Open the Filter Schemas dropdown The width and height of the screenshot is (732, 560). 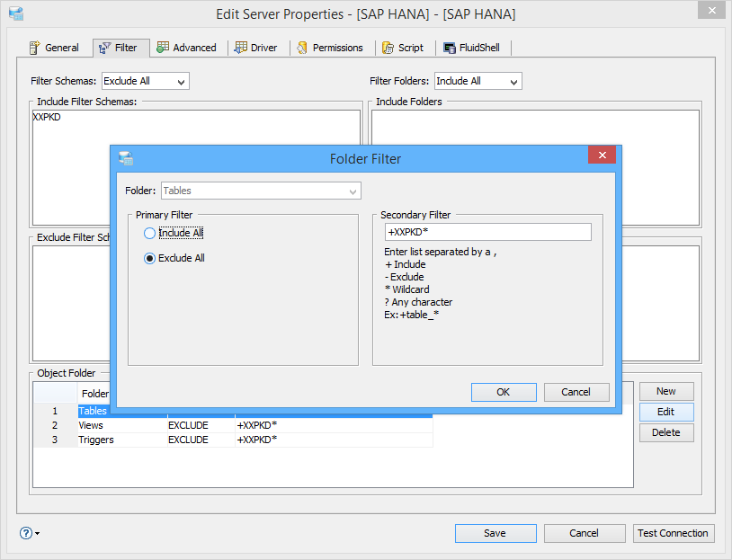pyautogui.click(x=146, y=81)
